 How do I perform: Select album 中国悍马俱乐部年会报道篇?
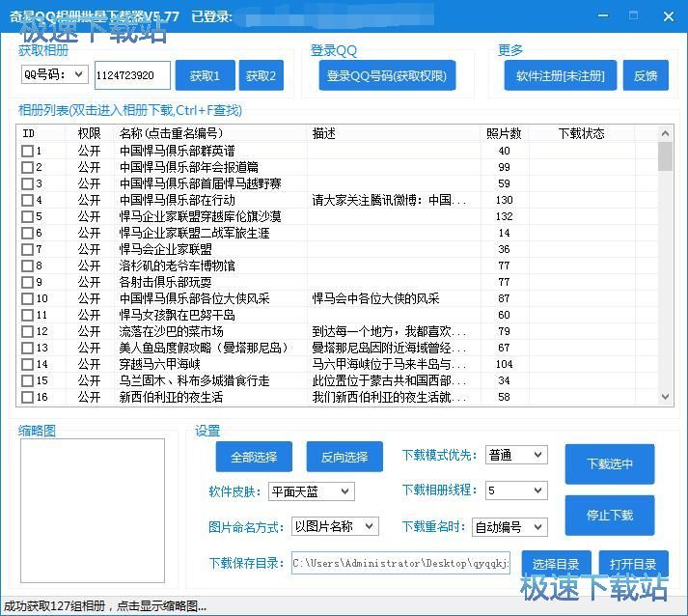click(189, 167)
